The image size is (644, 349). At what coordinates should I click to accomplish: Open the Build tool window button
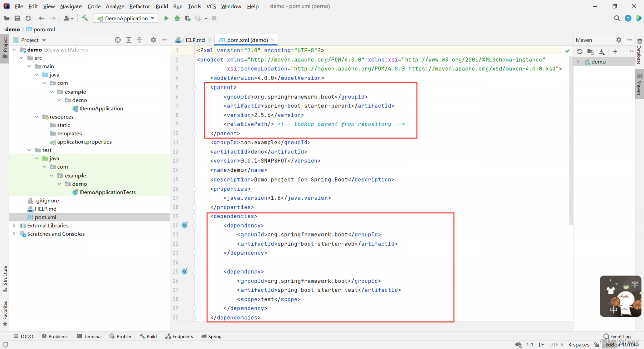tap(148, 336)
